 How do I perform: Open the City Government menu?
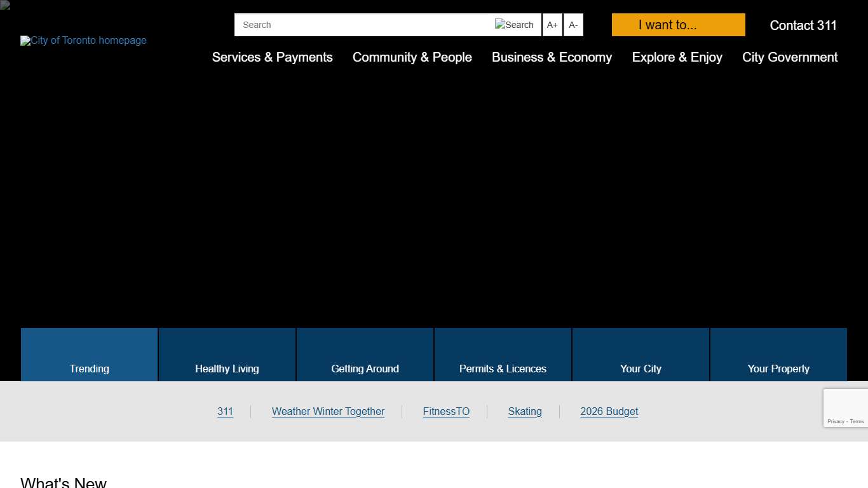click(790, 57)
